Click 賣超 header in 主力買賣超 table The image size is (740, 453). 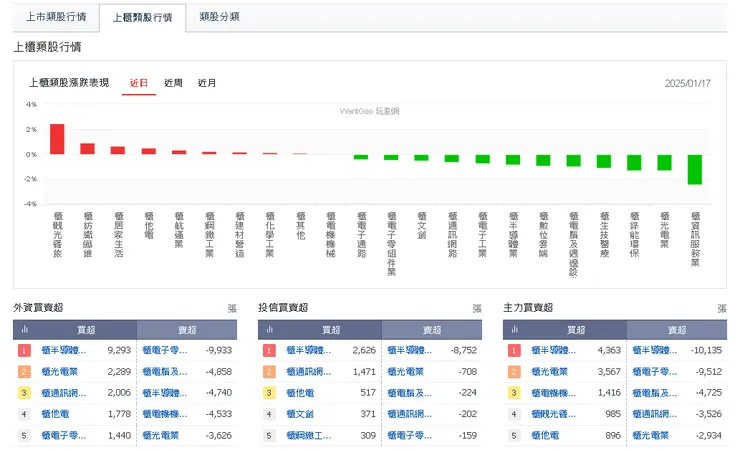pos(677,330)
